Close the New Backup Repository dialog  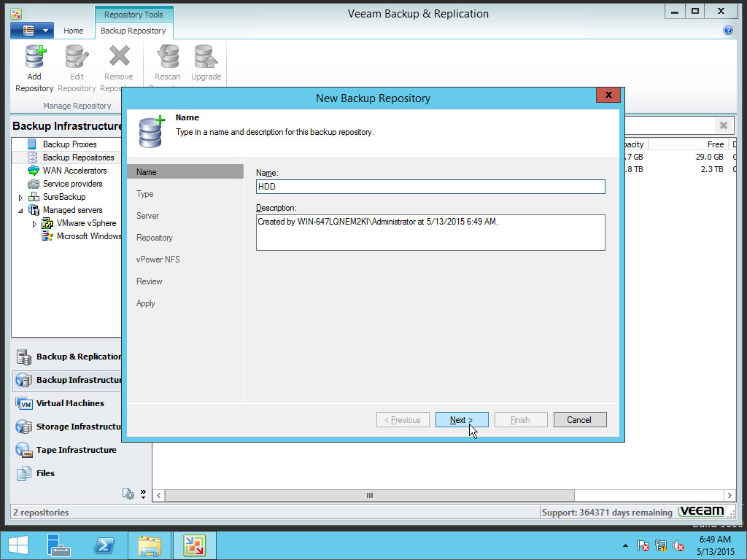coord(608,95)
